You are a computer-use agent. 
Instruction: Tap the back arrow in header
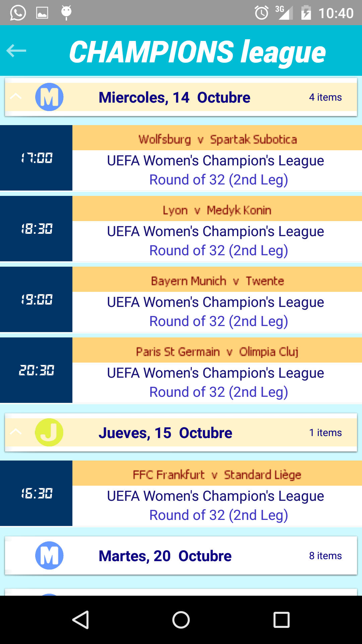[x=16, y=51]
